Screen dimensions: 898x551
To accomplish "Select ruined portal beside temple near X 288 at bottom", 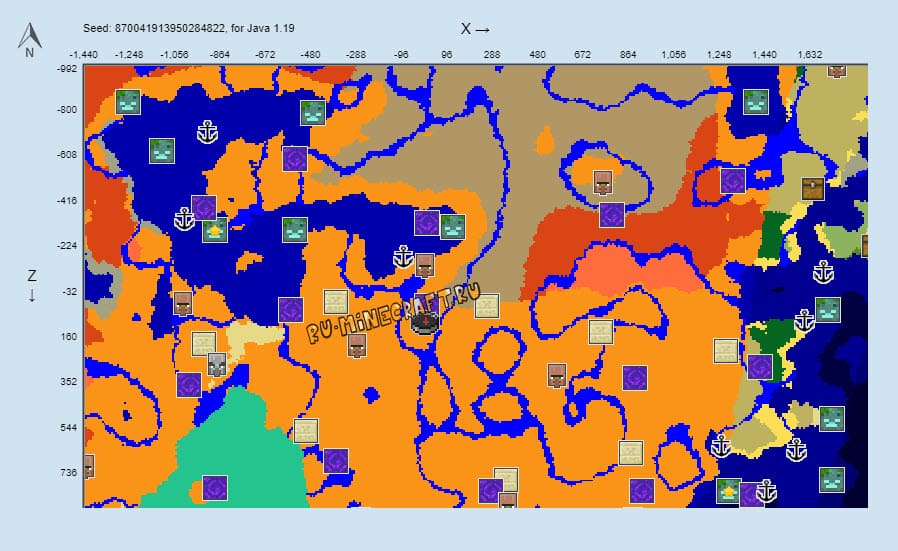I will pos(491,491).
